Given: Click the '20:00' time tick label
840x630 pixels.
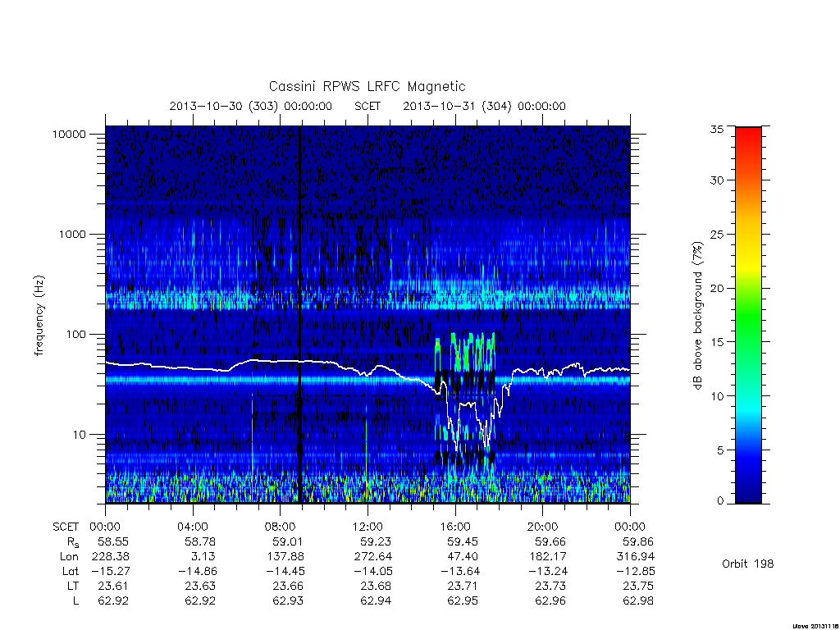Looking at the screenshot, I should (x=543, y=527).
